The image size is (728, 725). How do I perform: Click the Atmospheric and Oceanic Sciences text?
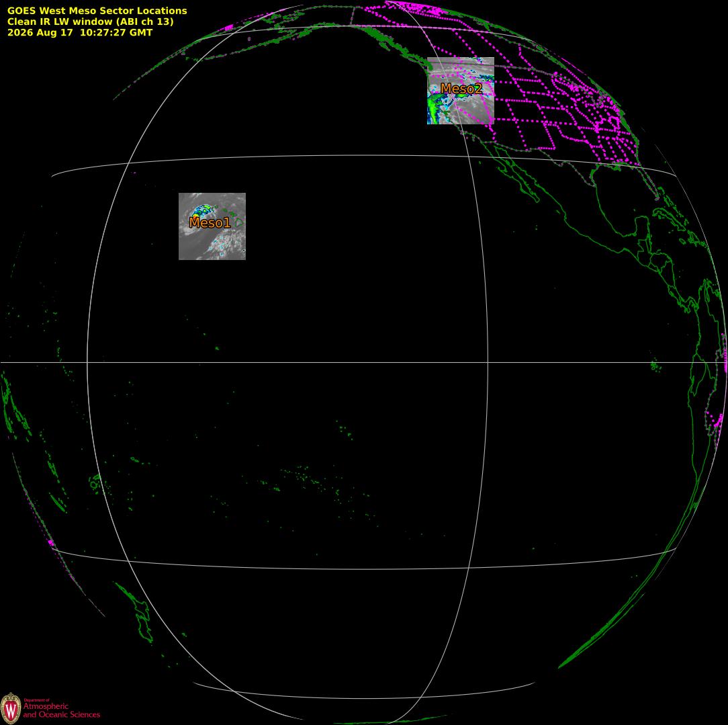coord(61,710)
